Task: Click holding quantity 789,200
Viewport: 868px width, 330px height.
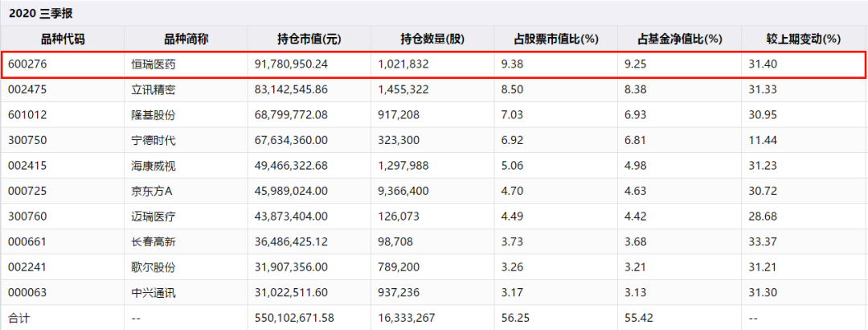Action: (397, 267)
